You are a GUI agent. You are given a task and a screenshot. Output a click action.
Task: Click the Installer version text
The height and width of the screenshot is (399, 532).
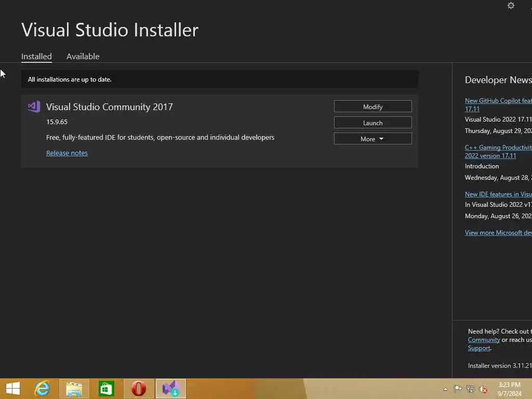click(x=499, y=366)
